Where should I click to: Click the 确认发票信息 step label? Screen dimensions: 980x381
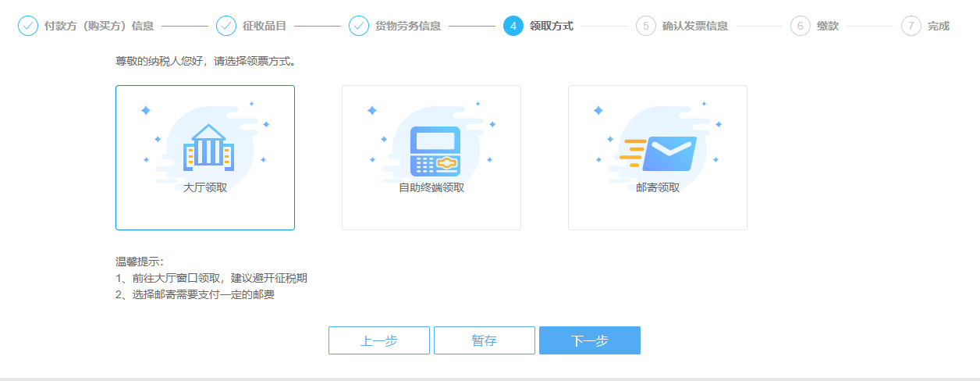click(695, 26)
